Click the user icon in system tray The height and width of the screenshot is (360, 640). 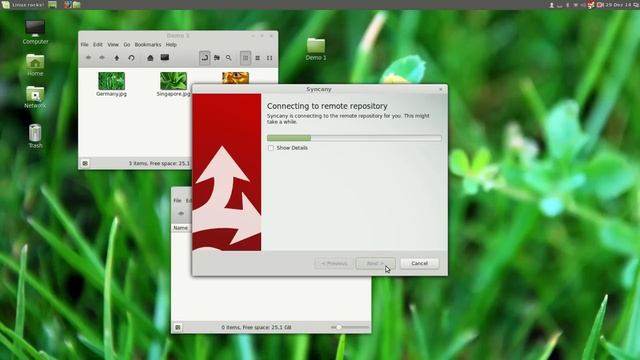[551, 5]
